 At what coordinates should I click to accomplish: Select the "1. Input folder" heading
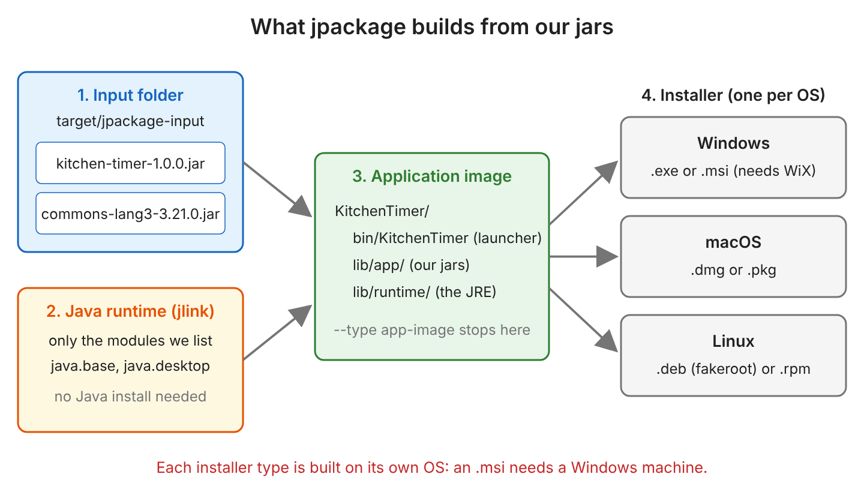pos(130,95)
